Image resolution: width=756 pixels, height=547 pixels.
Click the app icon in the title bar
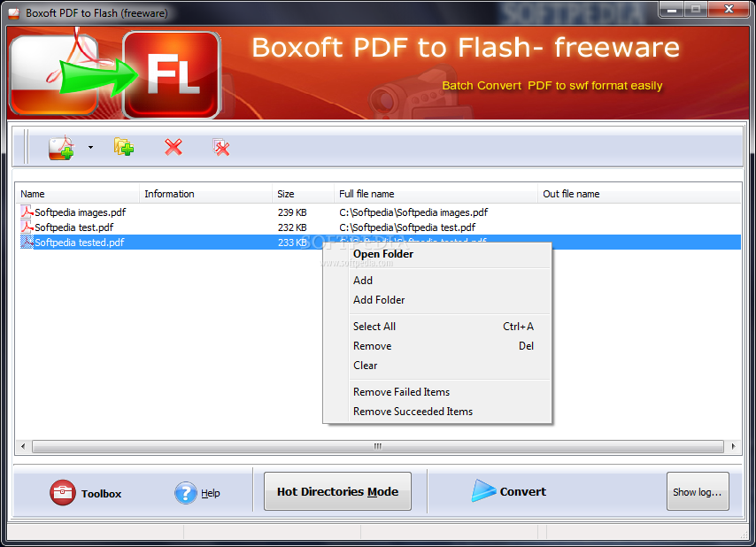pyautogui.click(x=14, y=13)
